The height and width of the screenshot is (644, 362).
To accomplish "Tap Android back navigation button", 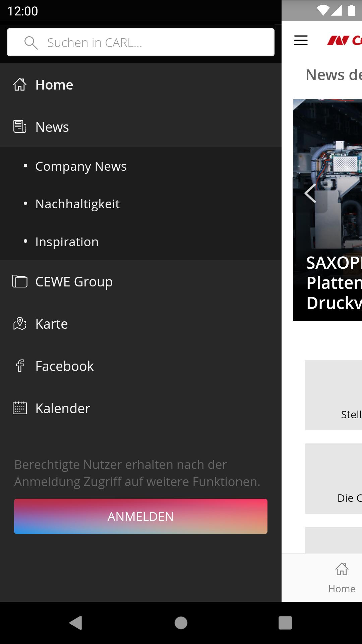I will tap(76, 623).
